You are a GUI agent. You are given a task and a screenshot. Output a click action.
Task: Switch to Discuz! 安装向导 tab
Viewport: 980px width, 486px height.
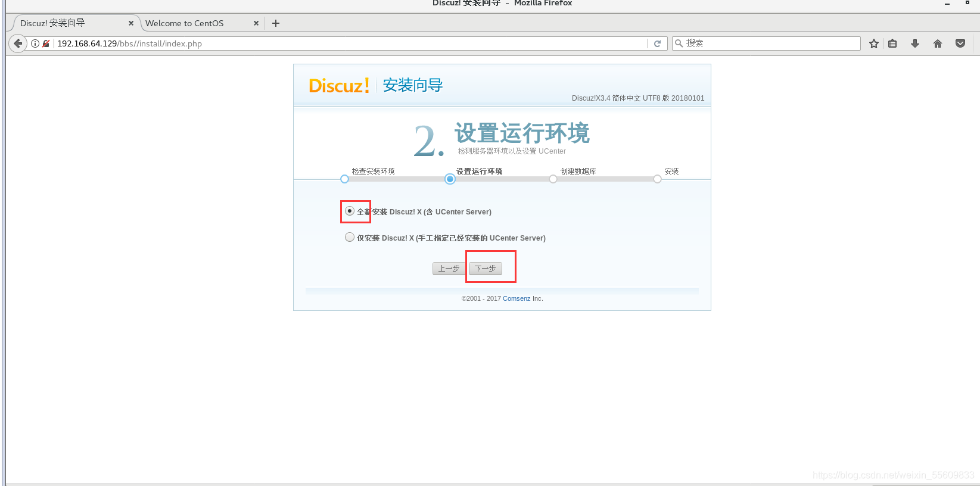74,23
